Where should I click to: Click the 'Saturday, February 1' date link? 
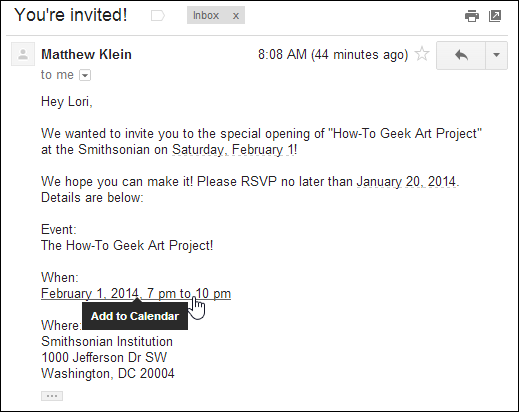(233, 150)
